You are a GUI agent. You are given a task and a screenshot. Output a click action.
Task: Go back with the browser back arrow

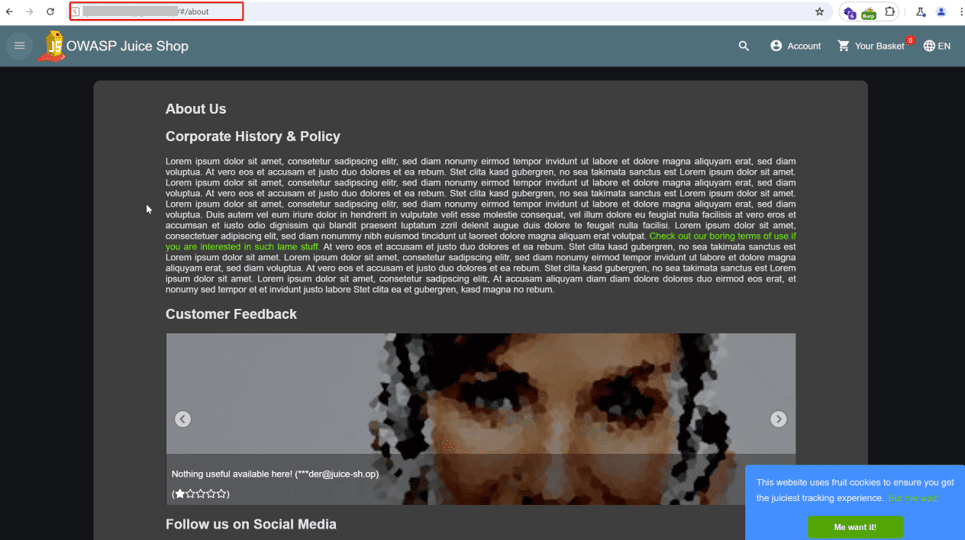point(9,12)
